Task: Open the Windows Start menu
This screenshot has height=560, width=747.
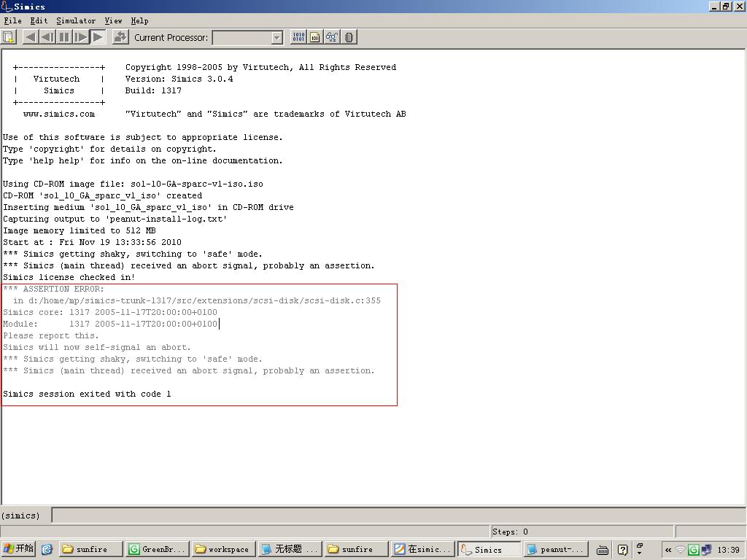Action: tap(18, 549)
